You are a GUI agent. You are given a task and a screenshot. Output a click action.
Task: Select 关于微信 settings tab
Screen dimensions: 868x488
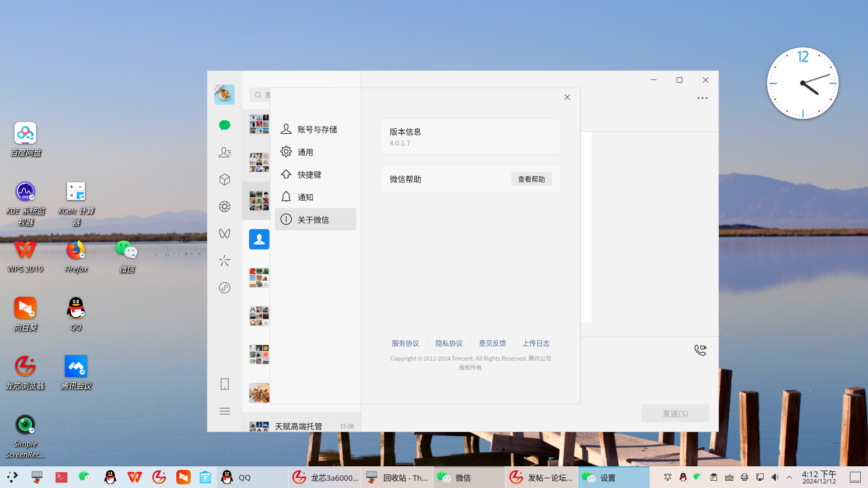[x=316, y=220]
